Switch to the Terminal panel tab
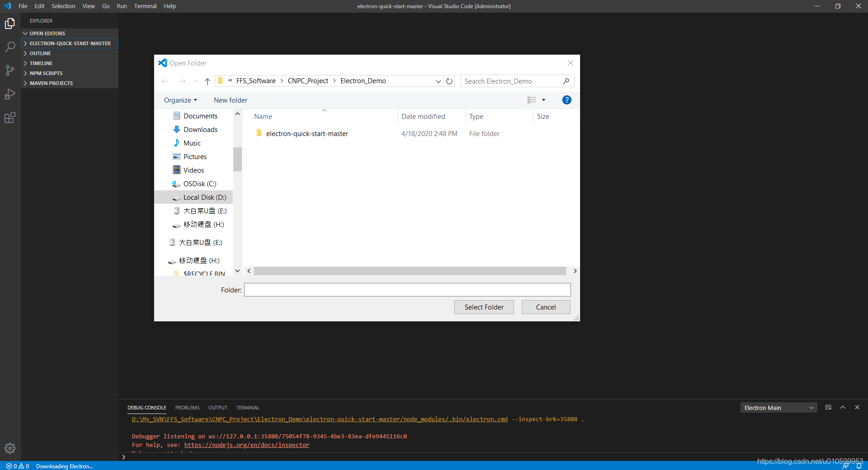This screenshot has height=470, width=868. tap(248, 408)
